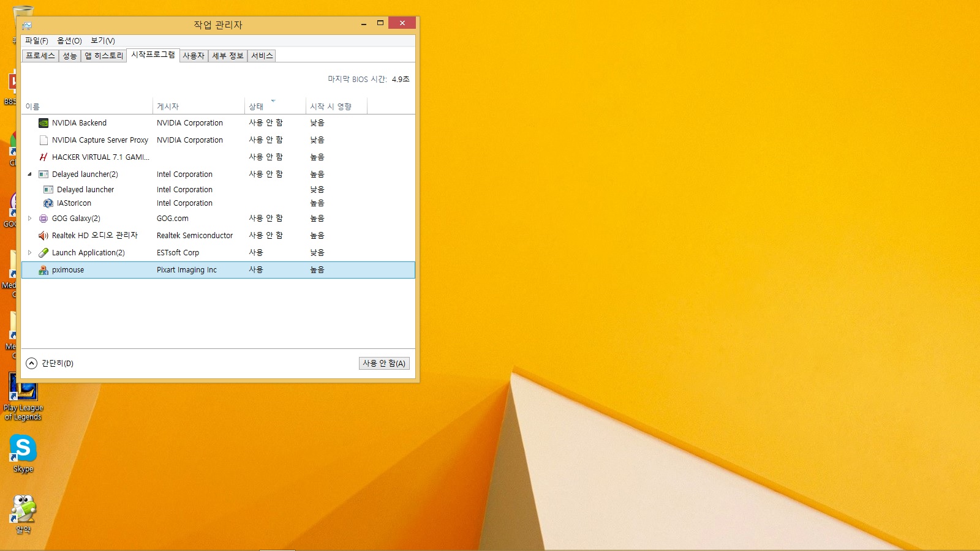This screenshot has width=980, height=551.
Task: Click the 사용 안 함 button
Action: [384, 364]
